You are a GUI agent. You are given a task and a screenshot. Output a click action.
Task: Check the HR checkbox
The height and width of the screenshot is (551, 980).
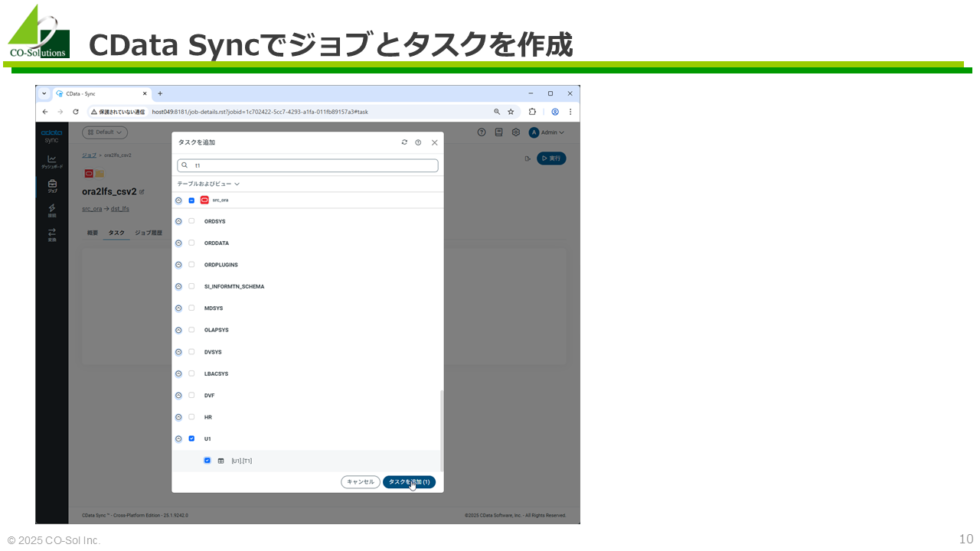pos(191,417)
